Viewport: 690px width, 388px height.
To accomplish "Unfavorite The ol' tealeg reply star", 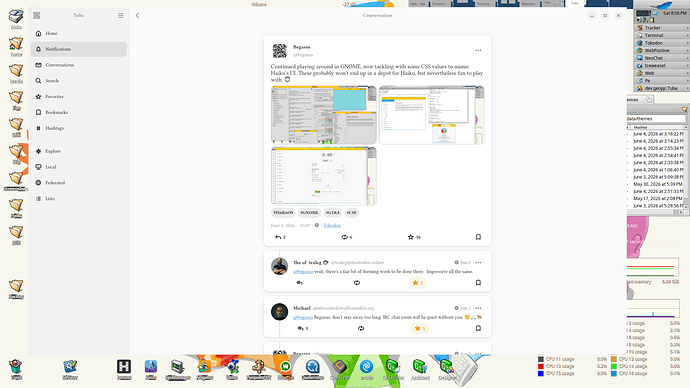I will pos(418,283).
